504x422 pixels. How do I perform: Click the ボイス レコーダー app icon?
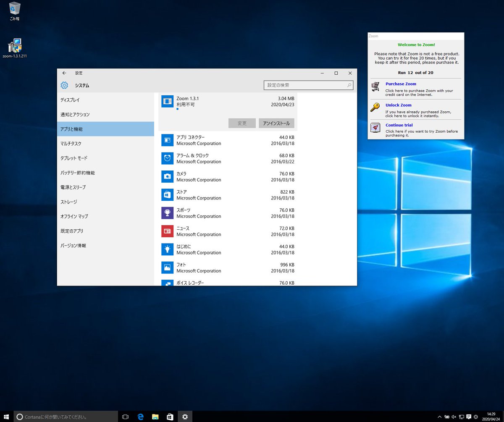(x=167, y=283)
